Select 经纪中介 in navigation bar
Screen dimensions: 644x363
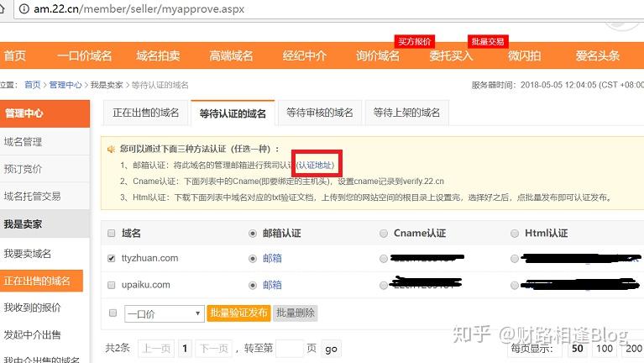pos(304,55)
